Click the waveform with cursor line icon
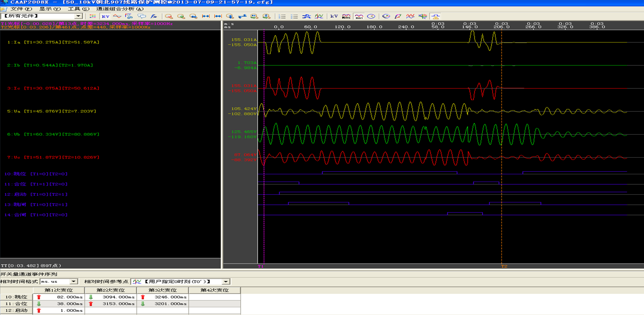 319,17
